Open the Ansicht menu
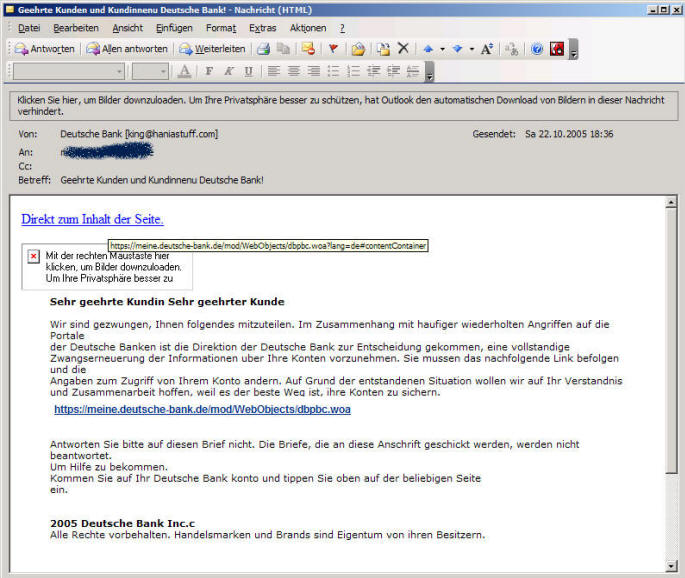The width and height of the screenshot is (685, 578). tap(128, 28)
